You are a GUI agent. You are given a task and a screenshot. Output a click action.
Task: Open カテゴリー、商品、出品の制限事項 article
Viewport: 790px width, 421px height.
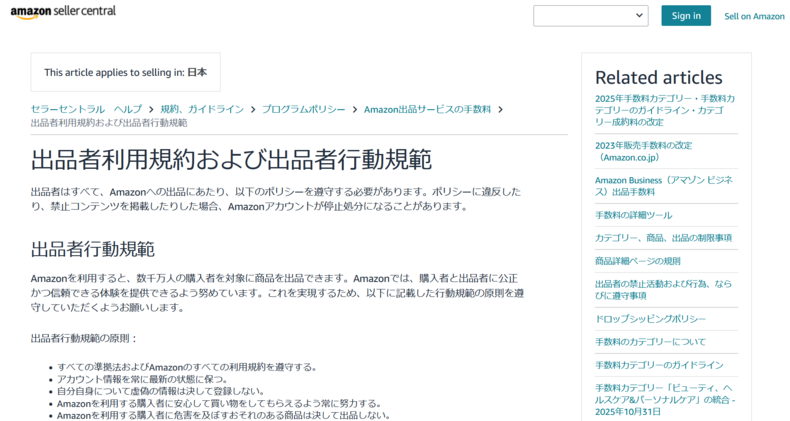[663, 238]
